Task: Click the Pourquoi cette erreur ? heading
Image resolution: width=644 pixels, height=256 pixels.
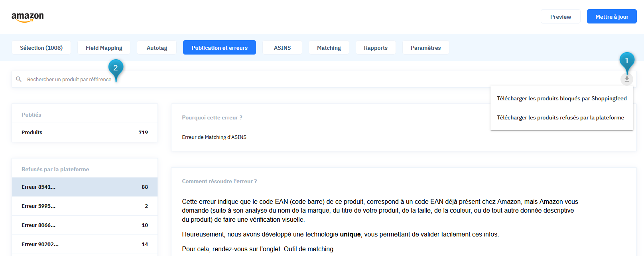Action: (212, 117)
